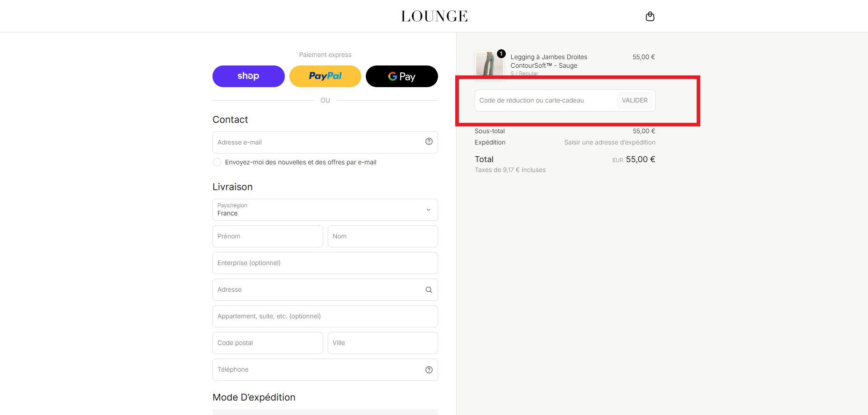Pay with Shop Pay button
This screenshot has height=415, width=868.
click(248, 76)
